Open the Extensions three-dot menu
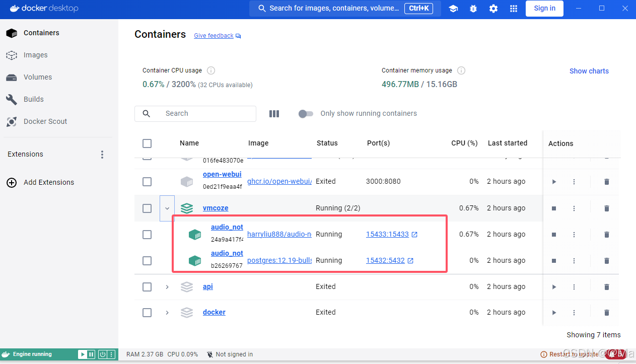 pos(102,155)
